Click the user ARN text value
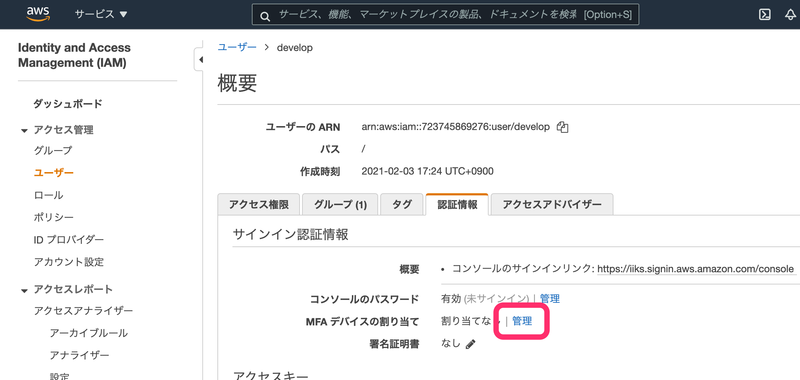Screen dimensions: 800x380 [456, 127]
